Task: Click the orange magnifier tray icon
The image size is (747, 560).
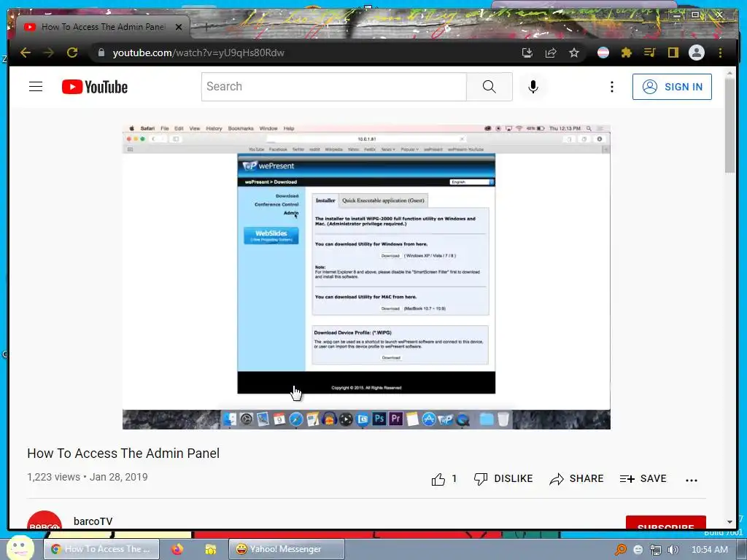Action: point(620,550)
